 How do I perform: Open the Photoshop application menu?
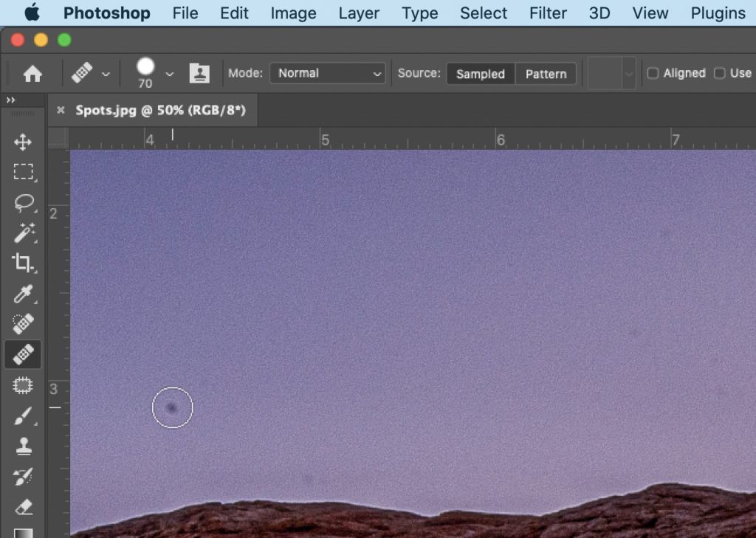(x=106, y=13)
